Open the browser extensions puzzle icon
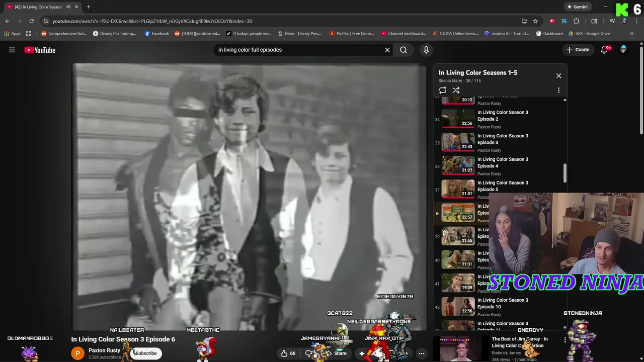This screenshot has width=644, height=362. pos(577,21)
